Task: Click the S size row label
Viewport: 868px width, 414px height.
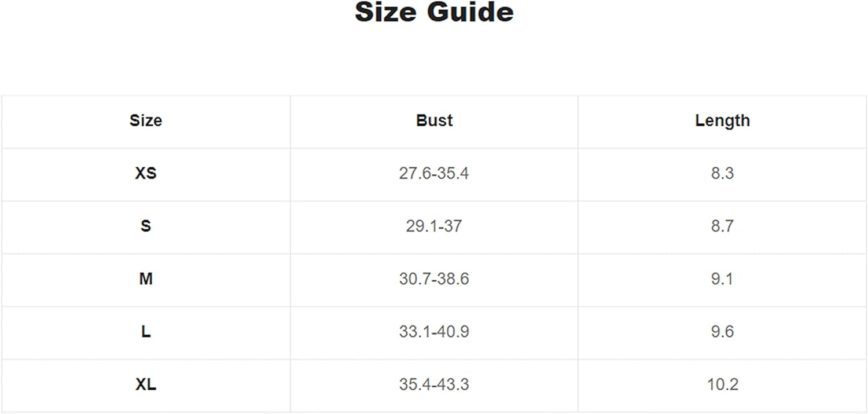Action: pyautogui.click(x=146, y=226)
